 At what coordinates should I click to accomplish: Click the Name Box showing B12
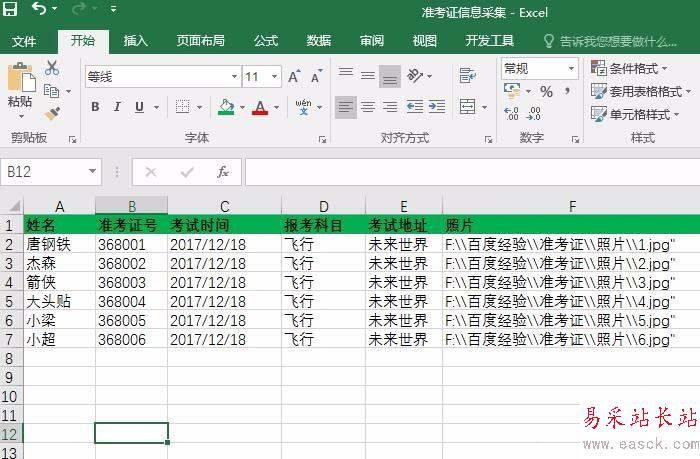(45, 172)
